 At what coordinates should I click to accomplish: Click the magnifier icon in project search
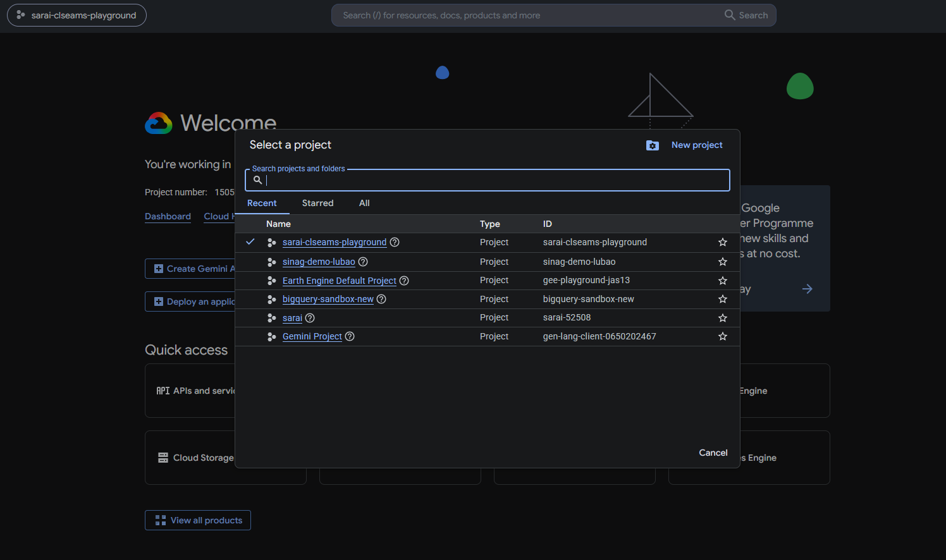click(x=257, y=180)
